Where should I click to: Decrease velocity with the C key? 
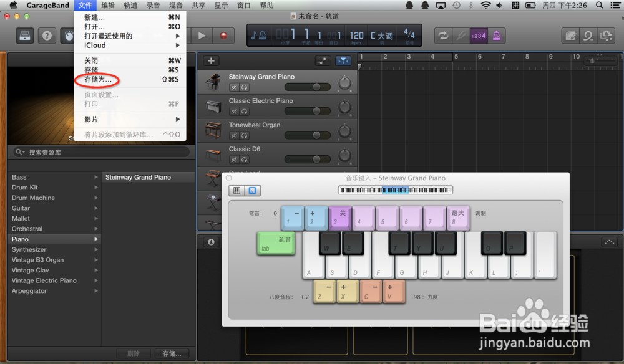pyautogui.click(x=371, y=292)
